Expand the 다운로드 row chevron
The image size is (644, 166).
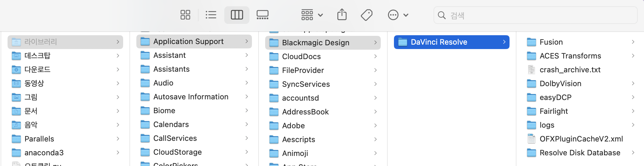(x=118, y=69)
